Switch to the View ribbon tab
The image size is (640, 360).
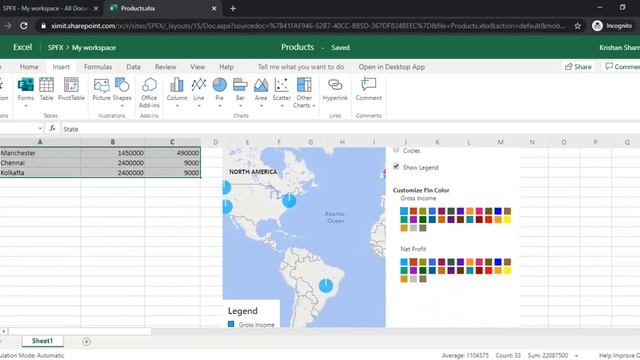coord(198,67)
